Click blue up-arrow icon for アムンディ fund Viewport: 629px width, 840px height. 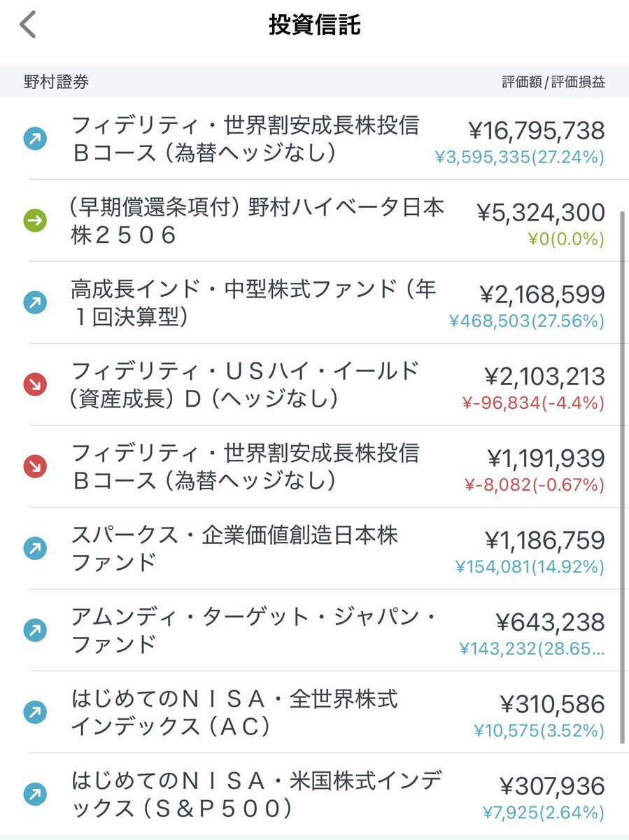point(35,631)
